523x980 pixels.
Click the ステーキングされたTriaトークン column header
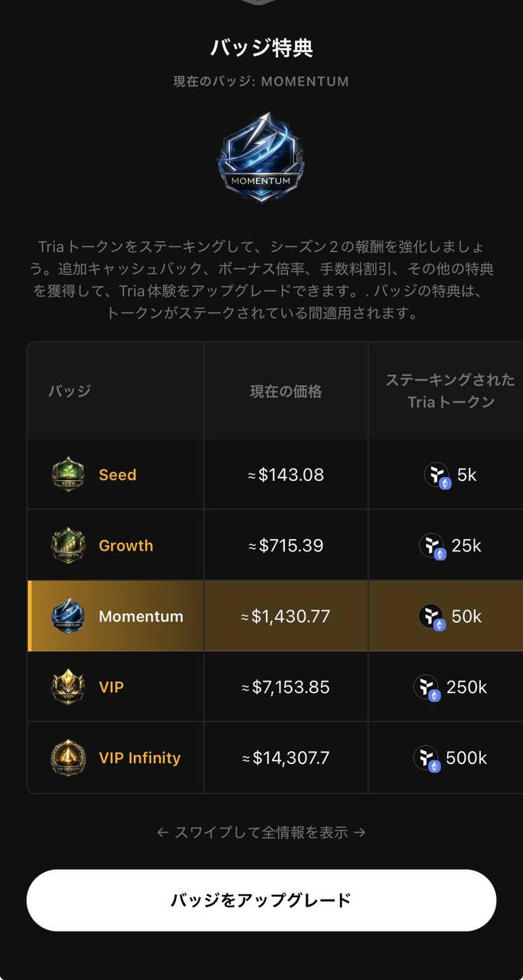coord(449,390)
